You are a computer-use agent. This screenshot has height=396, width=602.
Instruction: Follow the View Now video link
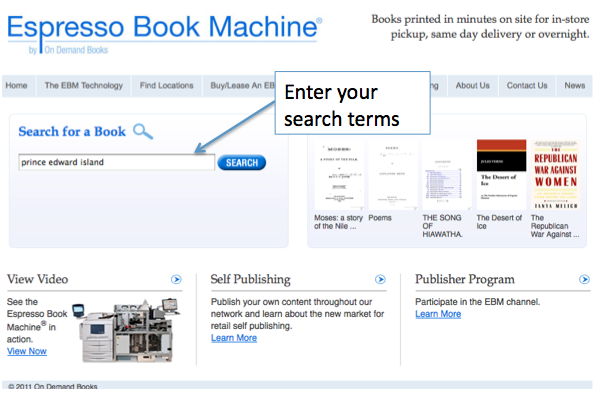click(x=27, y=351)
